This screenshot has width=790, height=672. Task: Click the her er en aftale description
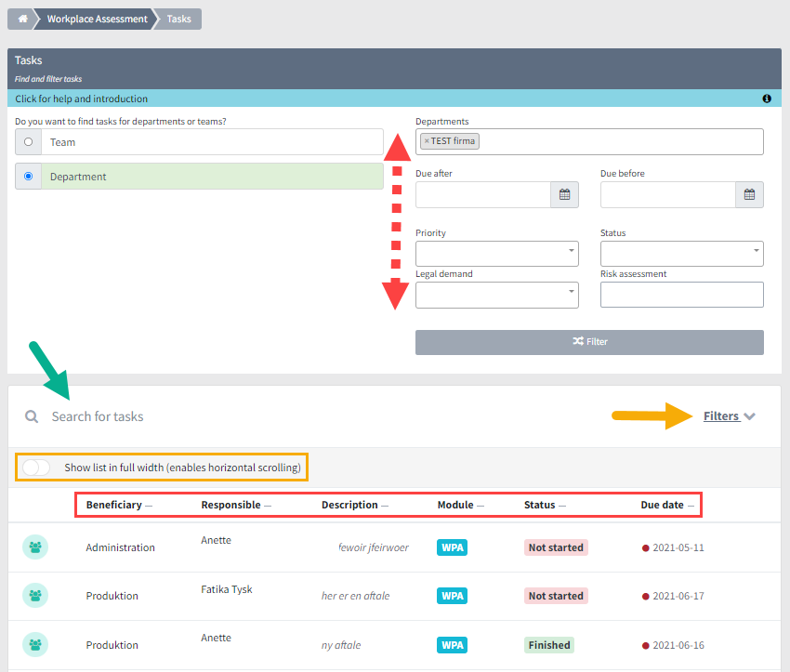tap(356, 596)
